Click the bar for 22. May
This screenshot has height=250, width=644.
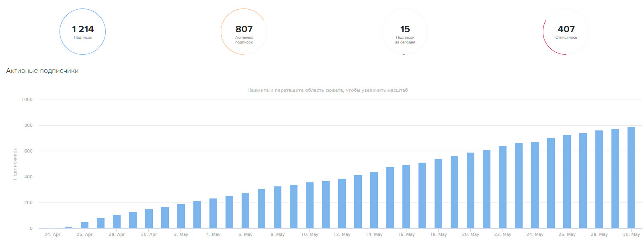pos(502,187)
